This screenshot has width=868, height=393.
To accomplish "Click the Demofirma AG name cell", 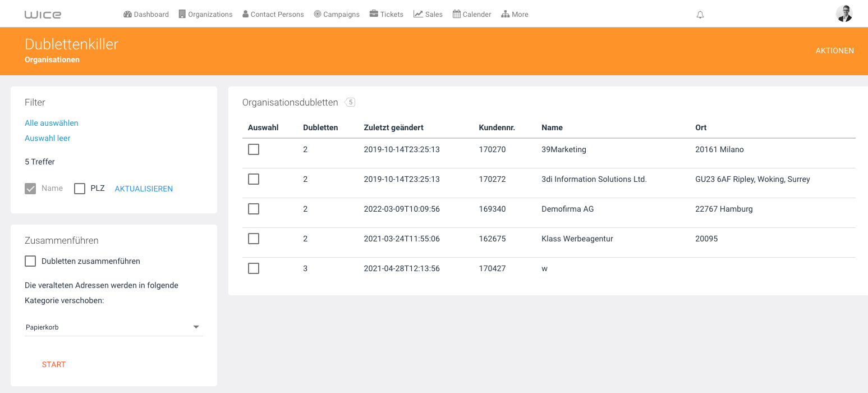I will click(x=567, y=209).
